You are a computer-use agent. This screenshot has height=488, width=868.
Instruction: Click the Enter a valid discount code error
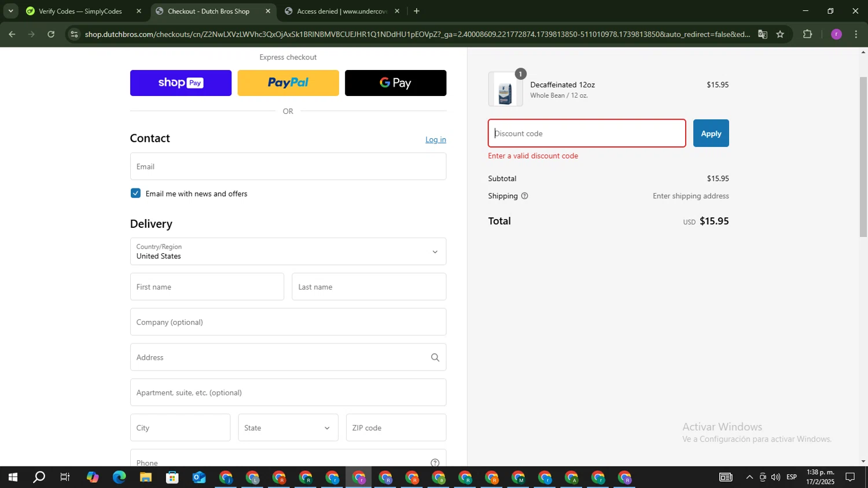533,156
